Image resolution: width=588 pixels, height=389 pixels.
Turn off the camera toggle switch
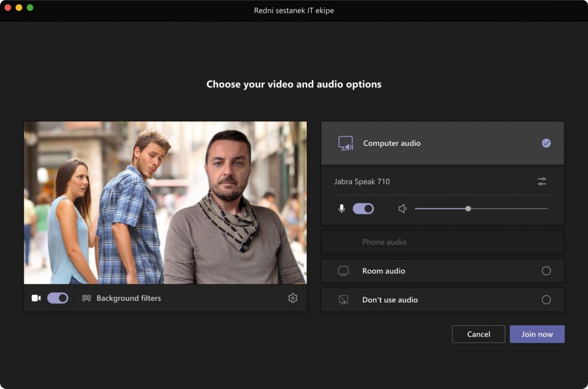tap(58, 298)
